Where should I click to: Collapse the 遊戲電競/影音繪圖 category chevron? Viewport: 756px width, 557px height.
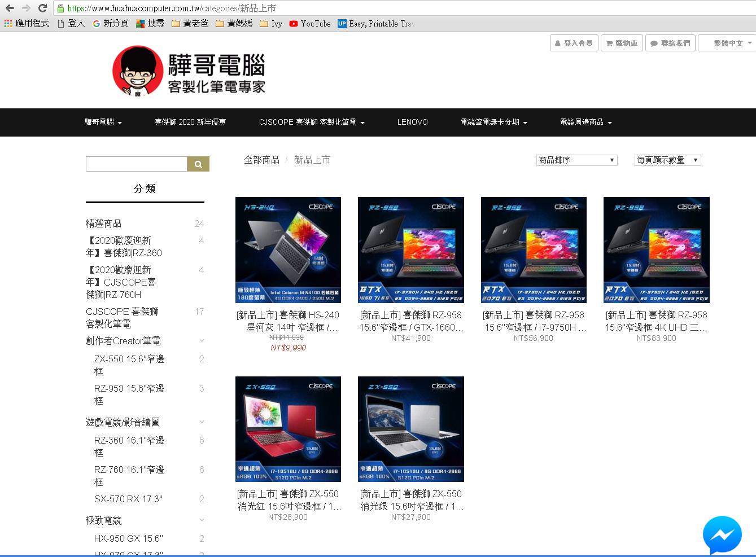click(202, 422)
